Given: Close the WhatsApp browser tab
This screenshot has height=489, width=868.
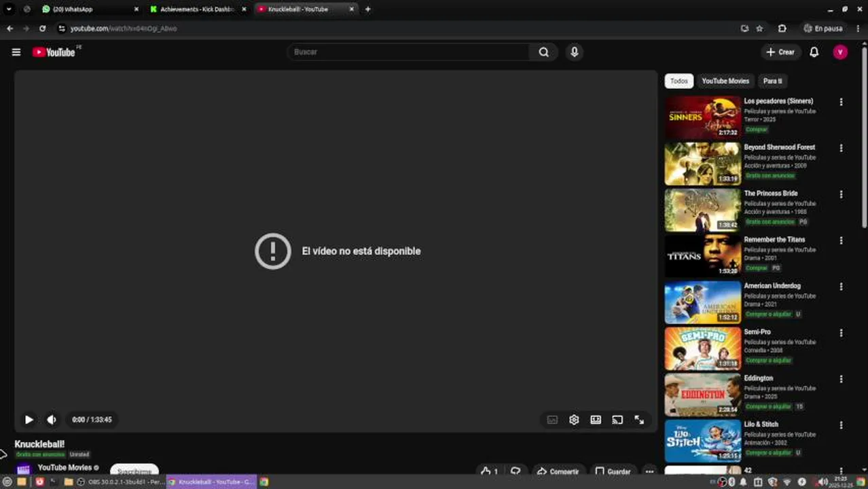Looking at the screenshot, I should [x=136, y=10].
